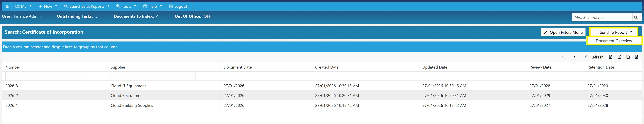Screen dimensions: 644x124
Task: Go to the next results page
Action: pos(574,57)
